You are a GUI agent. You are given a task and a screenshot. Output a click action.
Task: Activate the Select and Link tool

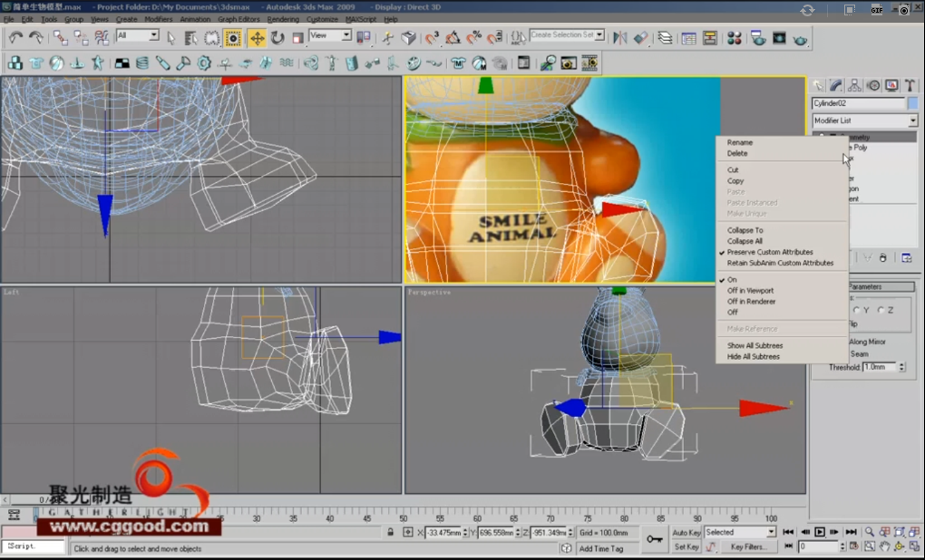tap(60, 38)
